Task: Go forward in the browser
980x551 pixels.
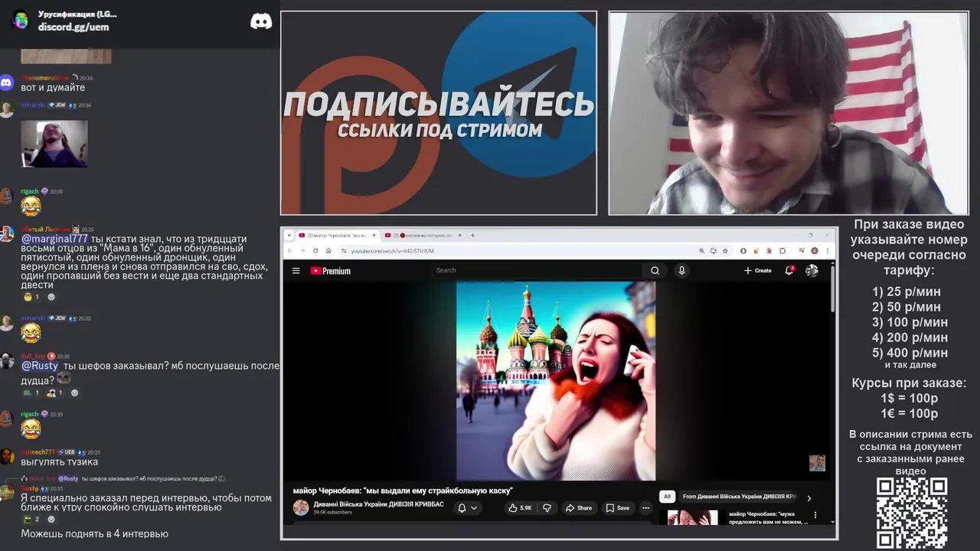Action: [x=302, y=250]
